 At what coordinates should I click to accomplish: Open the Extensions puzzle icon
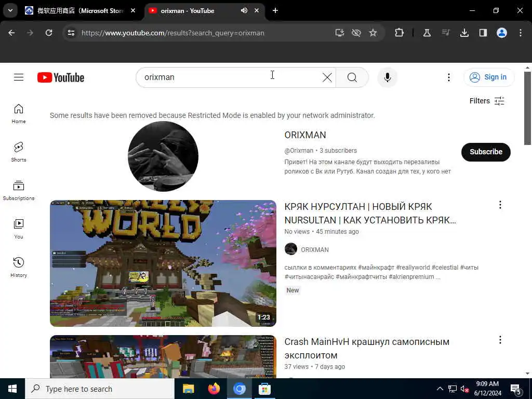tap(400, 33)
